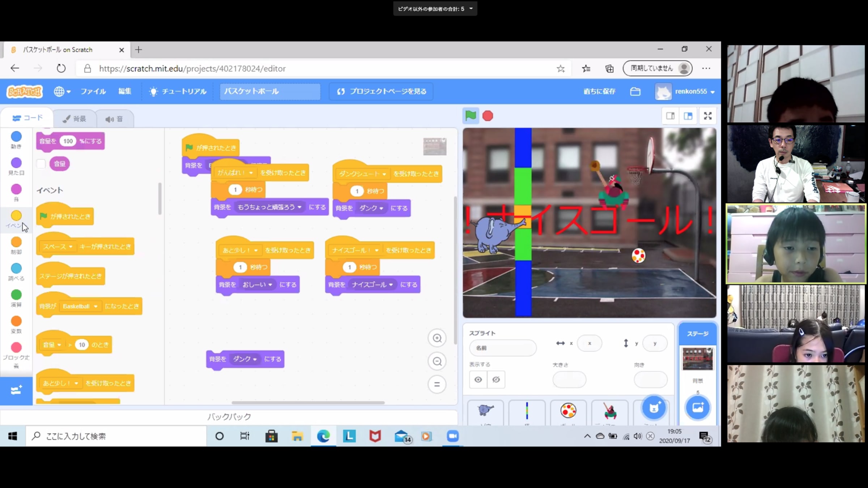Hide sprite using crossed-eye icon
868x488 pixels.
496,380
